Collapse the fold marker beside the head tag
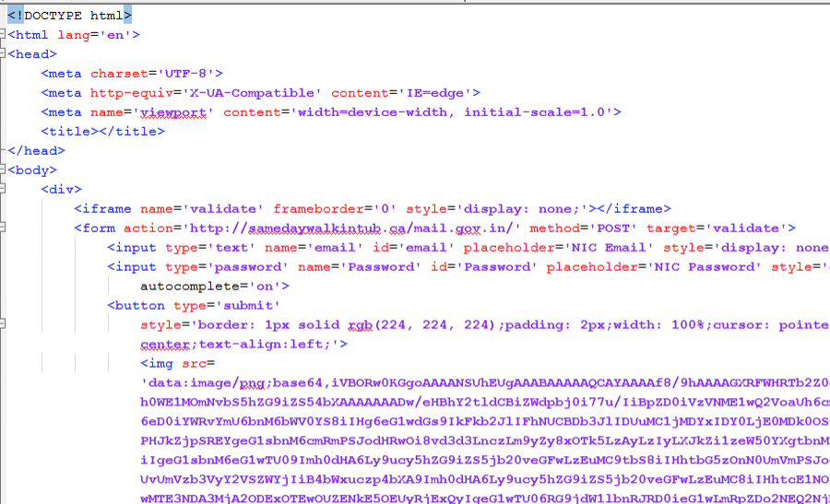This screenshot has height=504, width=830. coord(2,53)
